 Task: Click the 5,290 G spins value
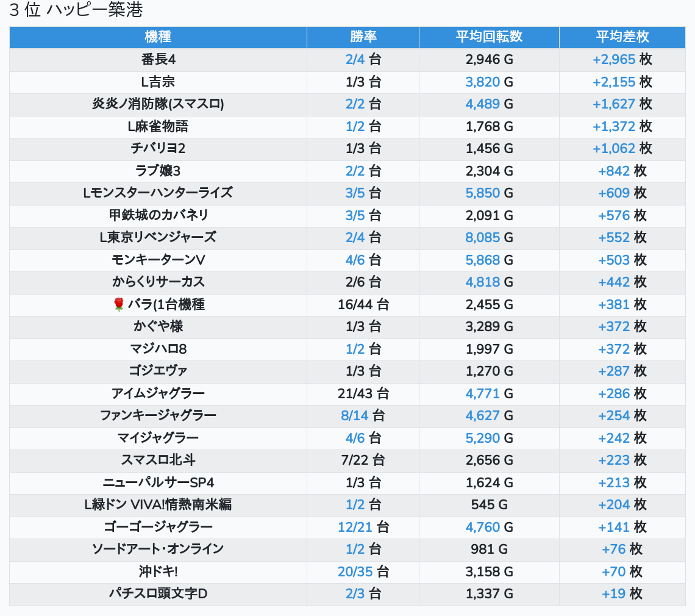tap(489, 438)
